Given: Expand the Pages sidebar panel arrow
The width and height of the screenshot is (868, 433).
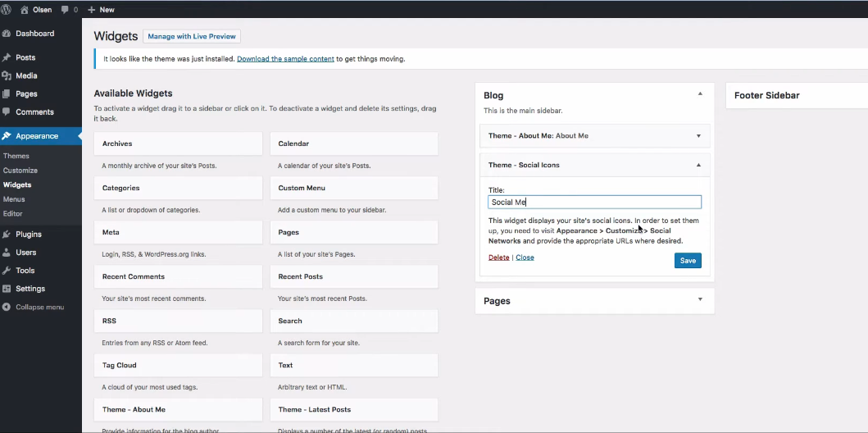Looking at the screenshot, I should [x=699, y=299].
